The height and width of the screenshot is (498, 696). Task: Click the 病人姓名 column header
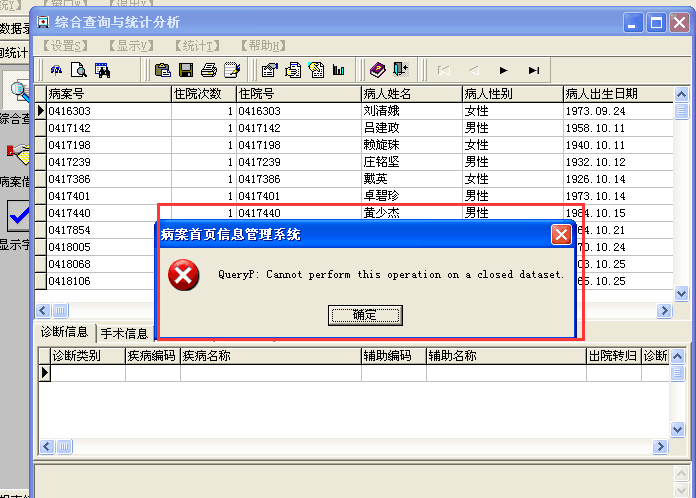click(x=411, y=94)
